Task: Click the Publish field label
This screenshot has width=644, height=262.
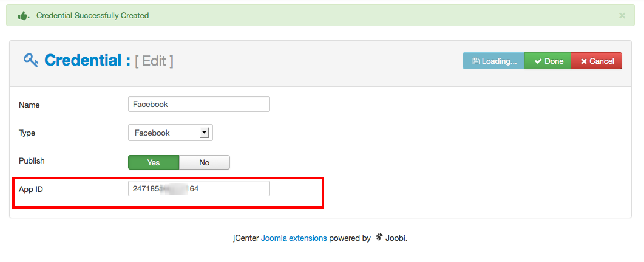Action: tap(32, 161)
